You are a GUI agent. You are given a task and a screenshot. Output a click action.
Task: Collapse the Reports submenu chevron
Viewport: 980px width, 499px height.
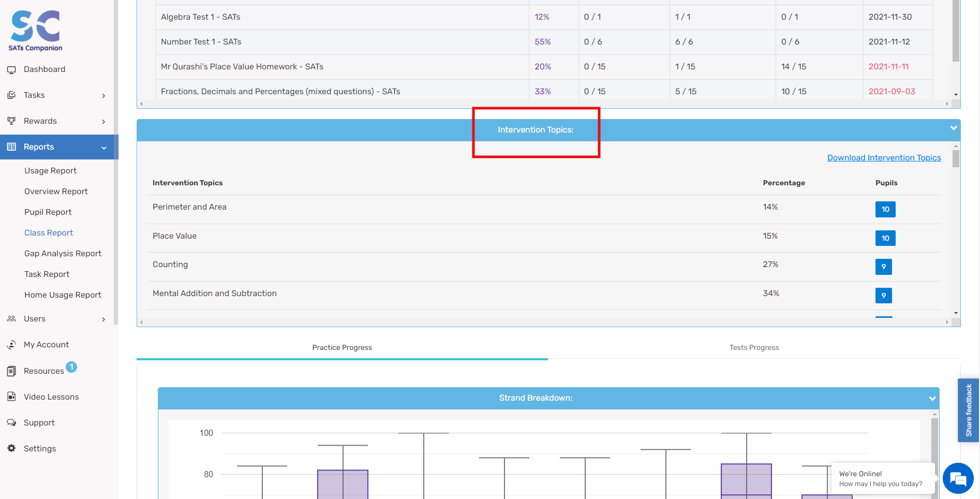[104, 148]
